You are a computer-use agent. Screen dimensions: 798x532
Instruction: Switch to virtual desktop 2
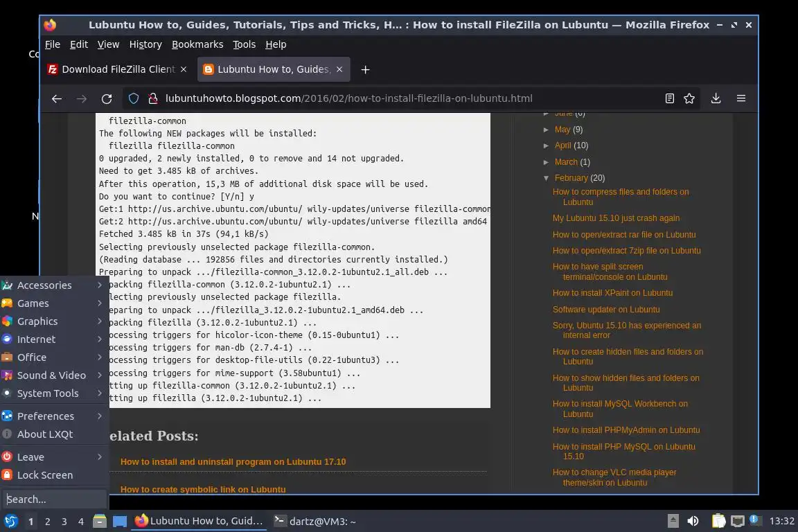click(x=47, y=522)
